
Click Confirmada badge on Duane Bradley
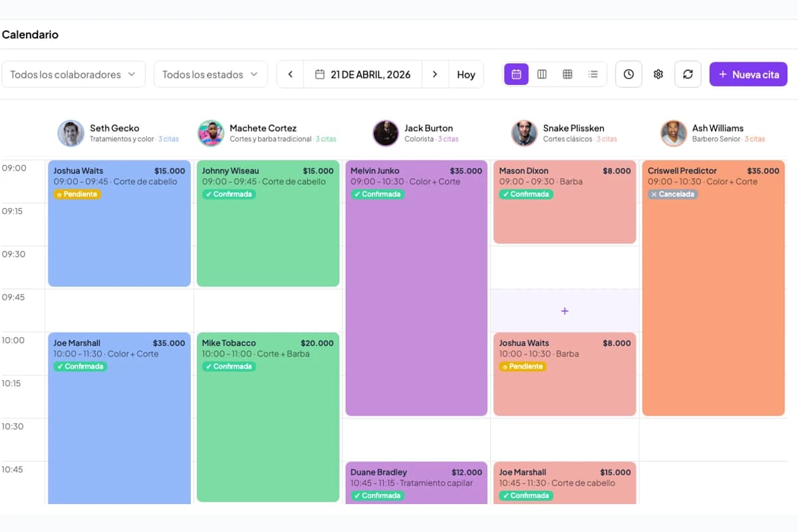[378, 495]
